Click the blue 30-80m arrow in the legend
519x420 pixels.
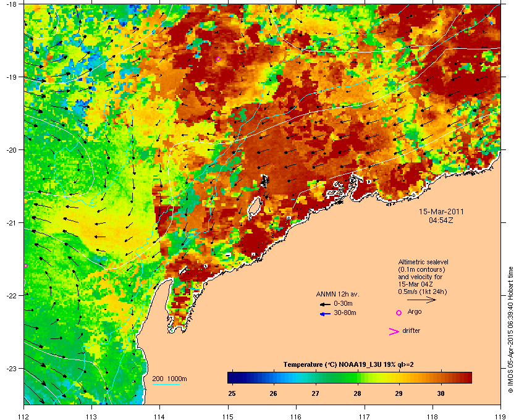tap(325, 314)
